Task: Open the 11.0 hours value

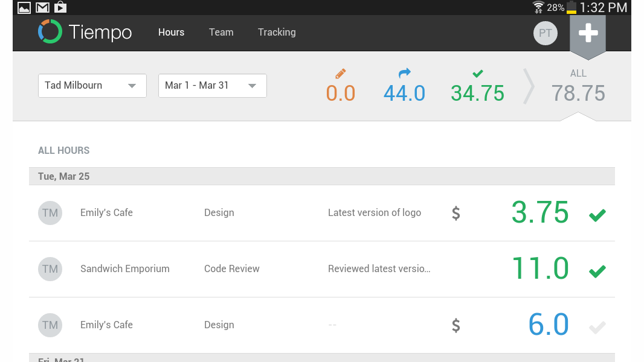Action: (541, 269)
